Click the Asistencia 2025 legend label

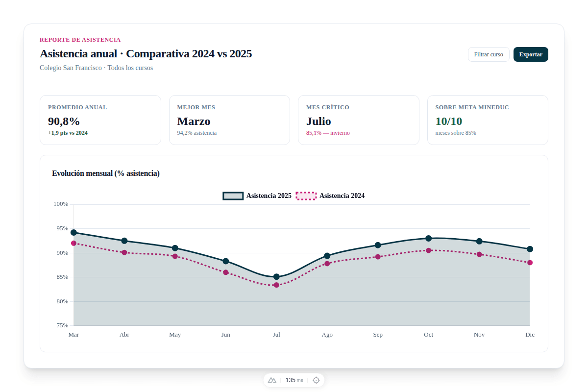269,196
